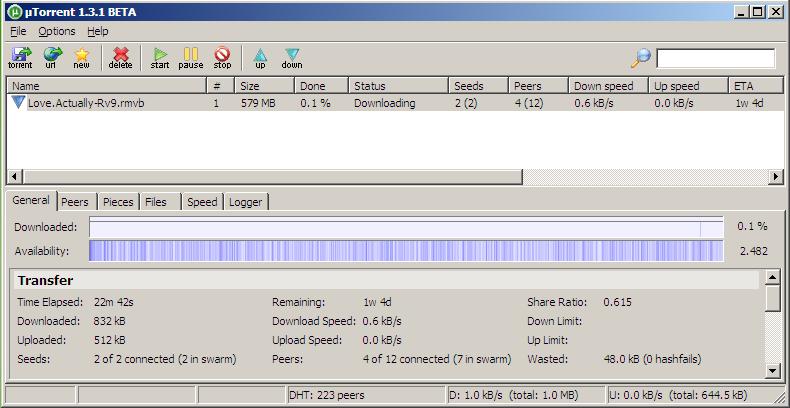Sort by the Name column header
The width and height of the screenshot is (790, 408).
tap(106, 86)
